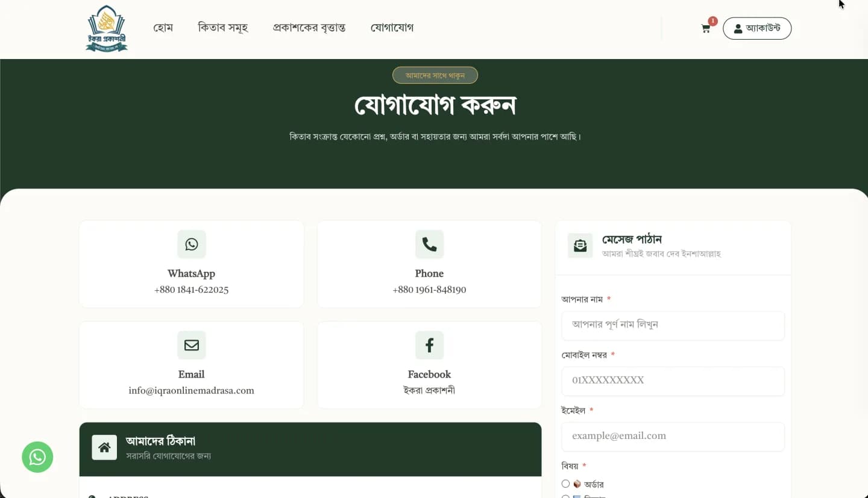Click the Email envelope icon
The image size is (868, 498).
(x=192, y=345)
